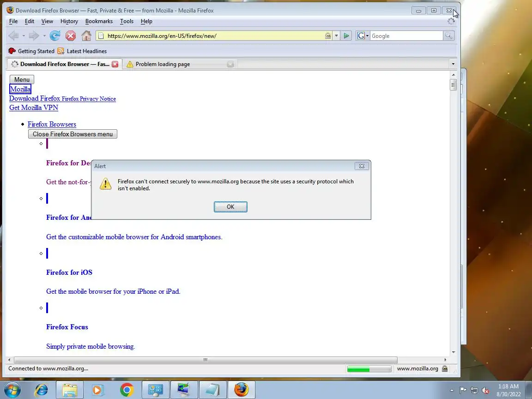Screen dimensions: 532x399
Task: Click the green Go arrow beside address bar
Action: [346, 36]
